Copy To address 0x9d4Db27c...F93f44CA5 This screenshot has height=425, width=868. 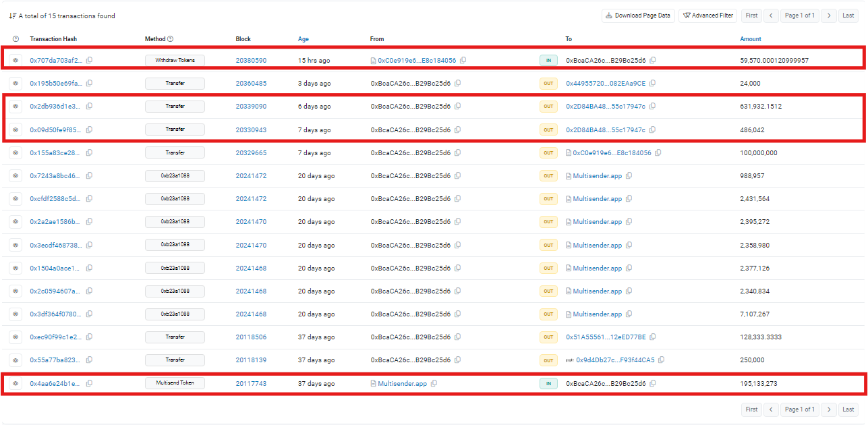click(x=662, y=360)
